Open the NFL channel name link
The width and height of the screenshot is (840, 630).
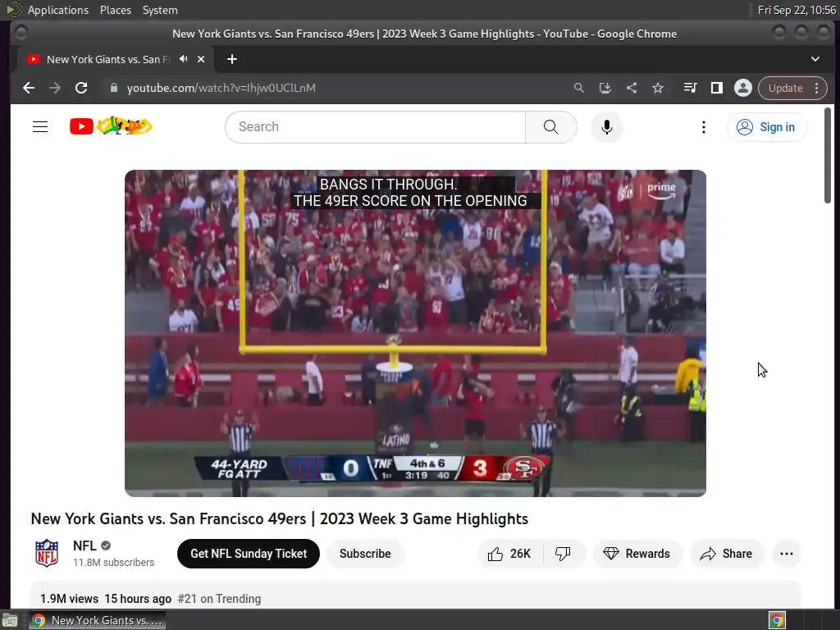pos(84,546)
